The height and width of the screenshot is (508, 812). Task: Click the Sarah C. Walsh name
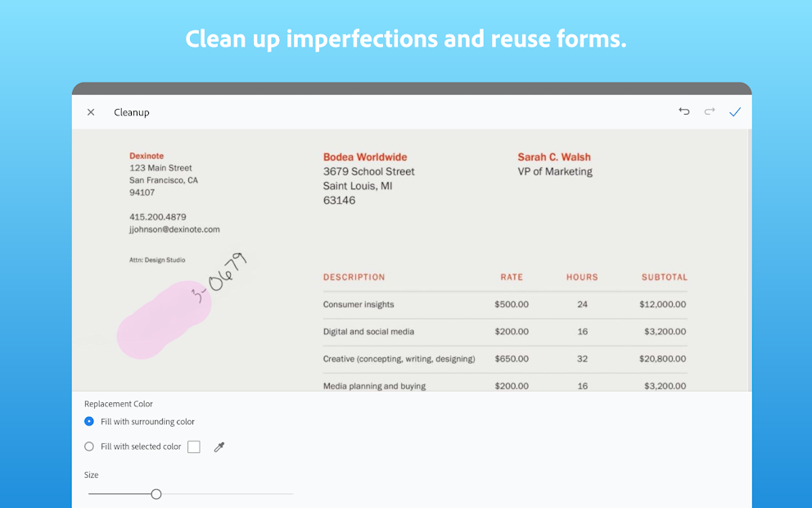(554, 157)
